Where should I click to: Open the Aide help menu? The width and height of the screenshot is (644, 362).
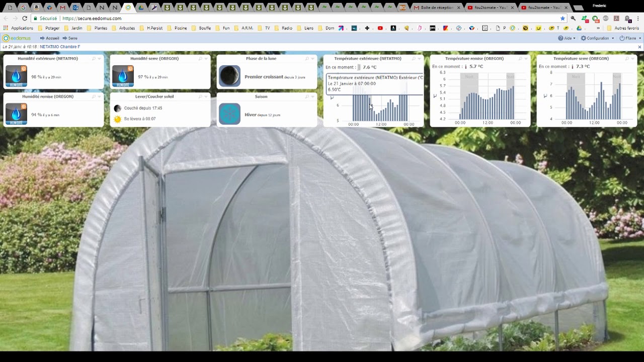click(567, 38)
